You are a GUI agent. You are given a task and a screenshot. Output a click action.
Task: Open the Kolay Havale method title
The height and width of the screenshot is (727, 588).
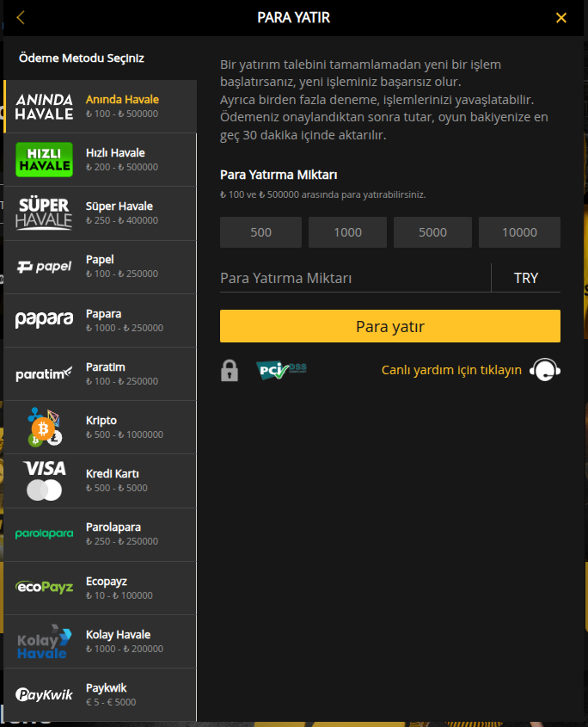[x=118, y=635]
